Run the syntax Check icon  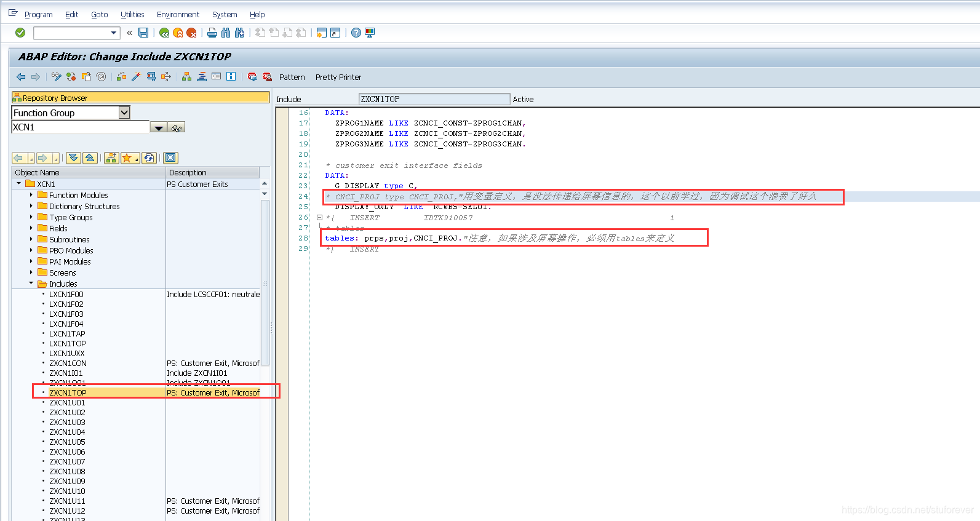click(121, 77)
